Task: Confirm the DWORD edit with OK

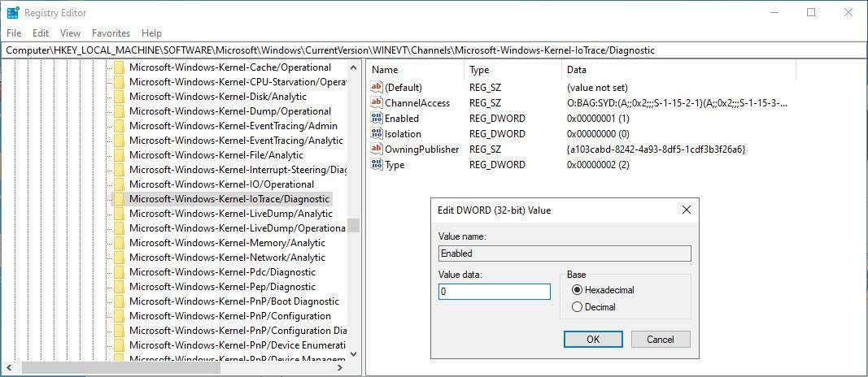Action: (x=593, y=339)
